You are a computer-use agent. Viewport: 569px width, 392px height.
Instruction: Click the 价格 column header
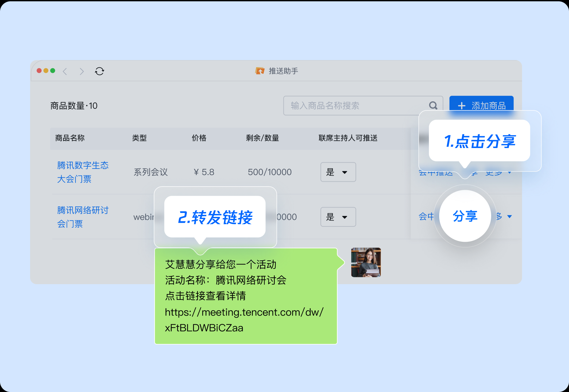click(x=199, y=138)
